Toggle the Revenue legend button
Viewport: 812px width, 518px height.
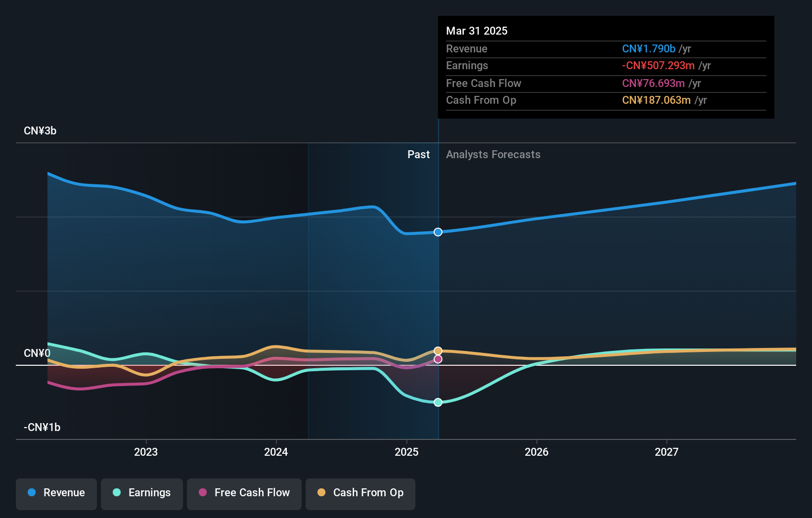tap(56, 494)
